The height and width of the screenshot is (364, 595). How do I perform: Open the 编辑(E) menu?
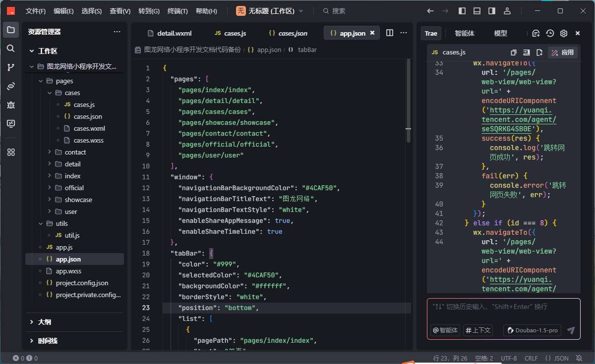63,11
